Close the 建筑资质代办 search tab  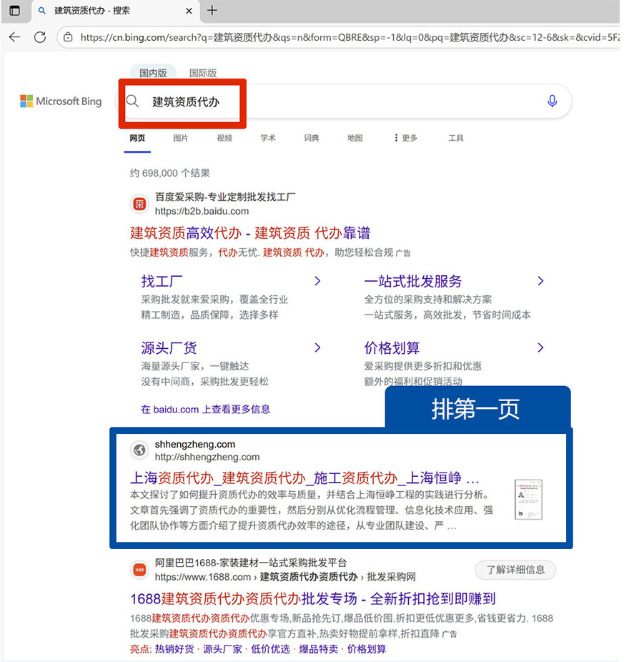click(189, 11)
